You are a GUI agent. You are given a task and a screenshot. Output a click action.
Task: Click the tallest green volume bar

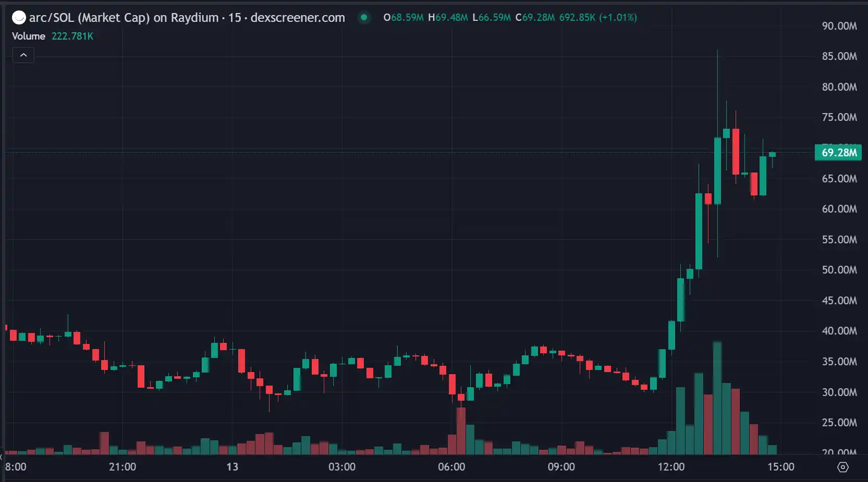click(x=717, y=399)
